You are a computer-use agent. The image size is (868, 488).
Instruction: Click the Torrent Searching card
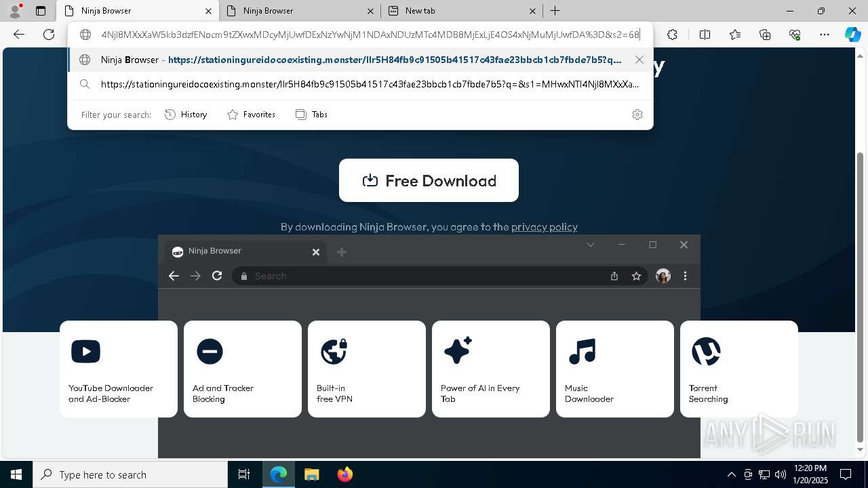(x=739, y=369)
